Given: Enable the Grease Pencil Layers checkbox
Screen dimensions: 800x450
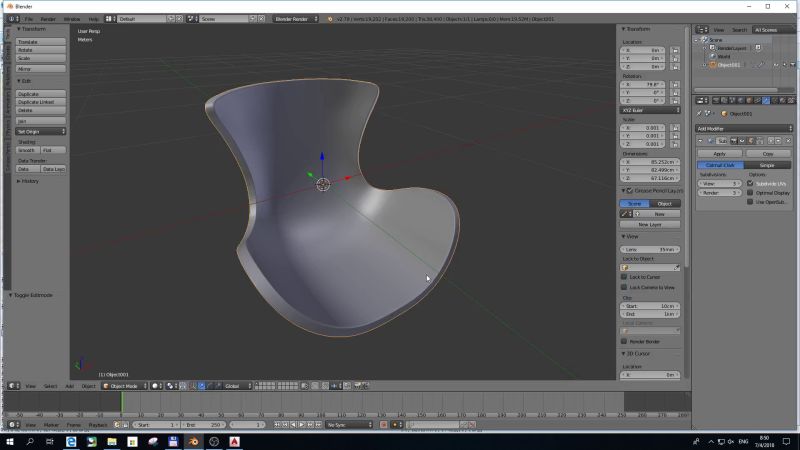Looking at the screenshot, I should (630, 190).
